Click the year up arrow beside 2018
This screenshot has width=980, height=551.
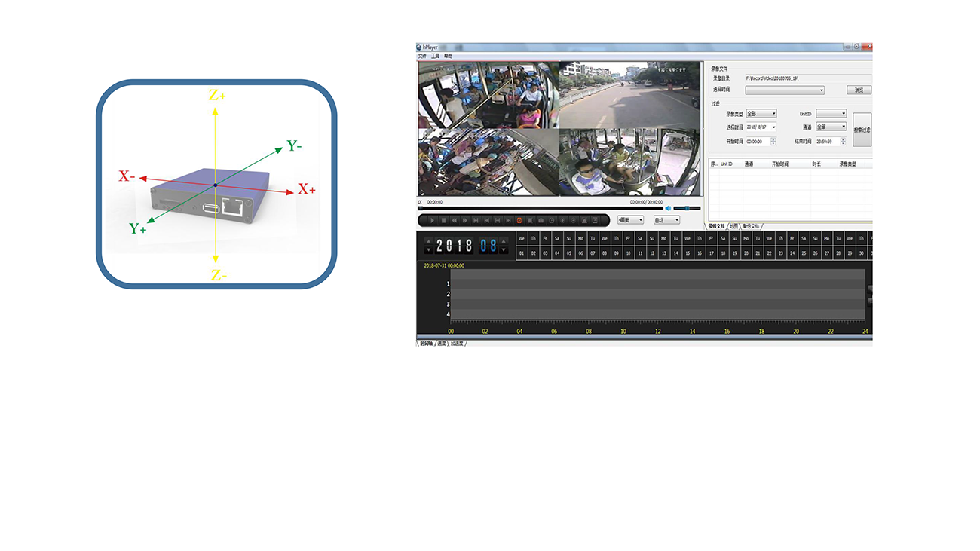[429, 241]
